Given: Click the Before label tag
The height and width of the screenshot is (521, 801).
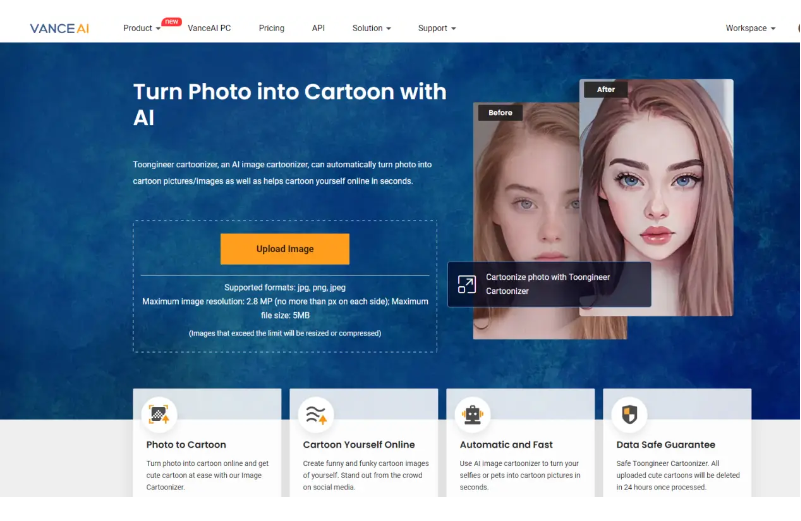Looking at the screenshot, I should (500, 112).
